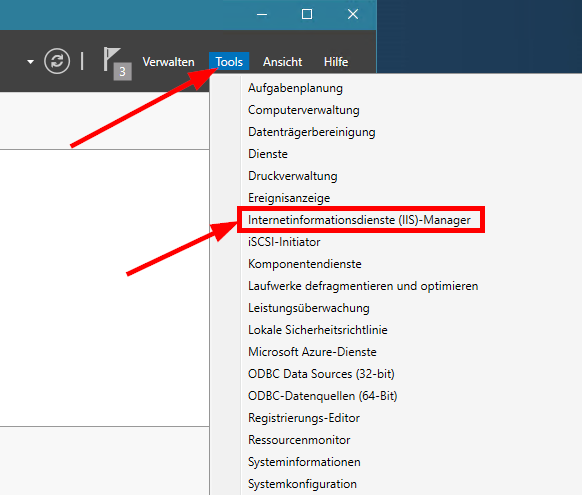Open Computerverwaltung
This screenshot has width=582, height=495.
tap(304, 110)
